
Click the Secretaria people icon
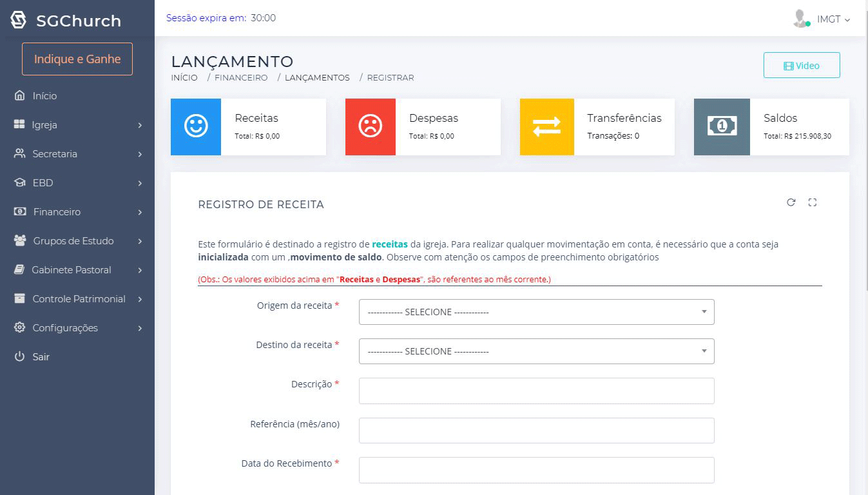click(19, 153)
